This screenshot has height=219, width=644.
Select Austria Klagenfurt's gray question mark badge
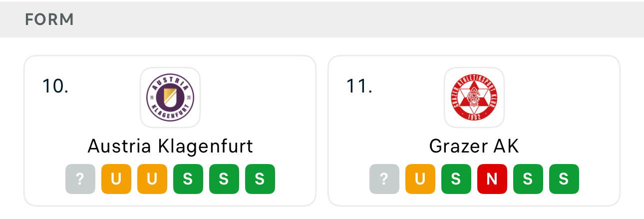[x=80, y=179]
